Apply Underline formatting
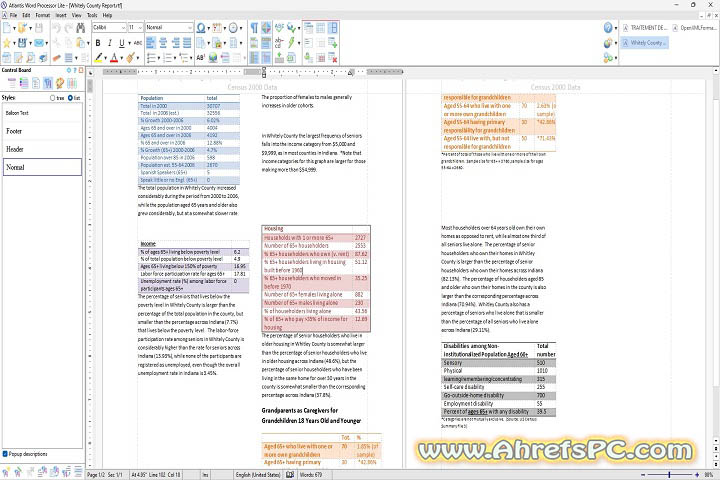This screenshot has width=720, height=480. coord(122,43)
